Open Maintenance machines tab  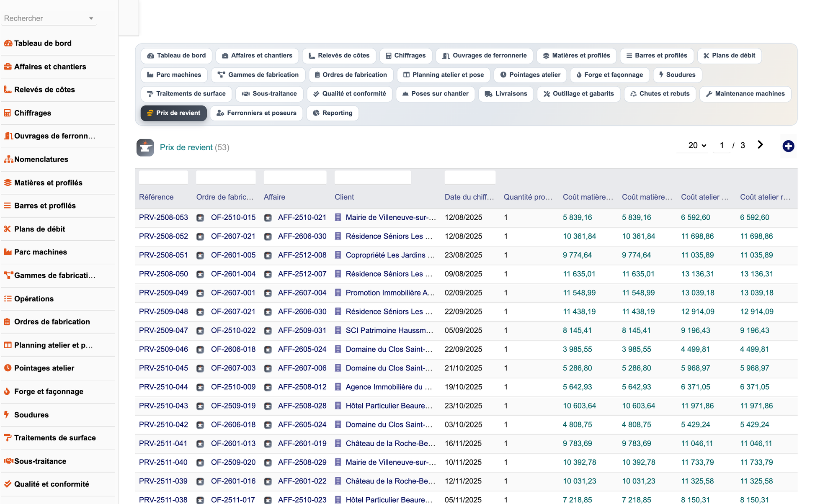click(x=745, y=94)
